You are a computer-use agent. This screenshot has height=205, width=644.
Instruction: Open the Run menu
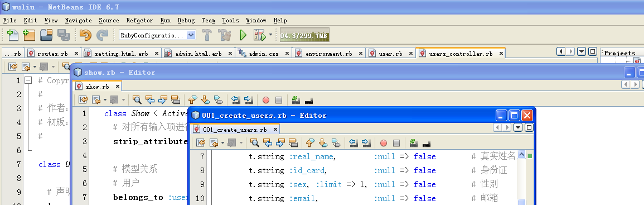tap(166, 20)
